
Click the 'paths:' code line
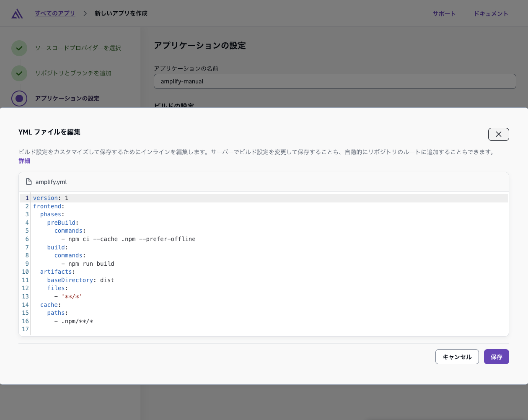point(57,313)
